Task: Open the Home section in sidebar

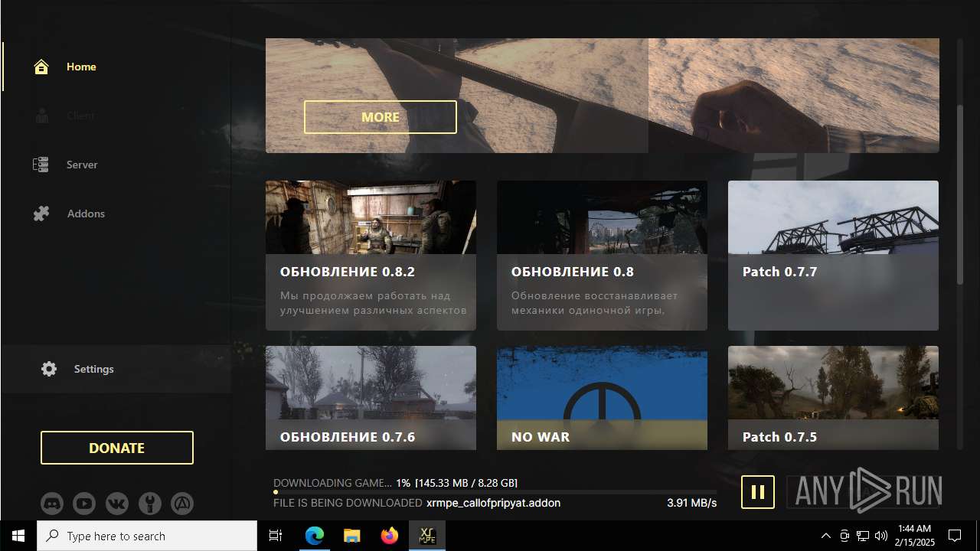Action: [x=116, y=67]
